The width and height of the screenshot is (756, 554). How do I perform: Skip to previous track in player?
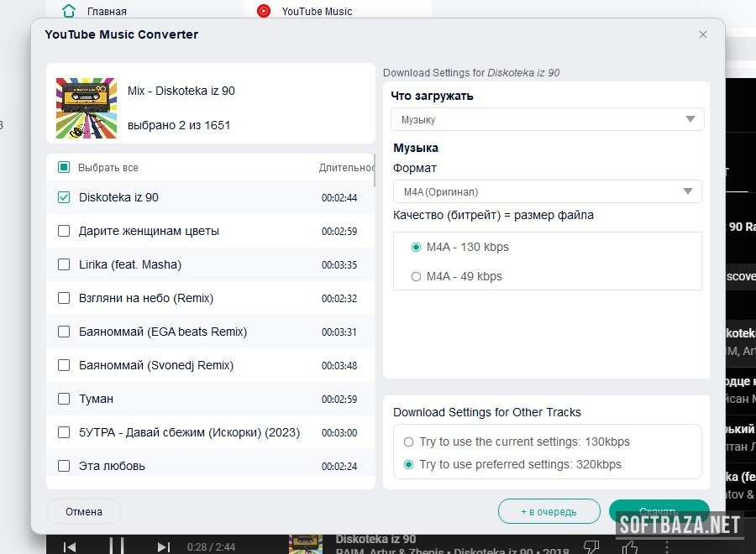[x=70, y=546]
